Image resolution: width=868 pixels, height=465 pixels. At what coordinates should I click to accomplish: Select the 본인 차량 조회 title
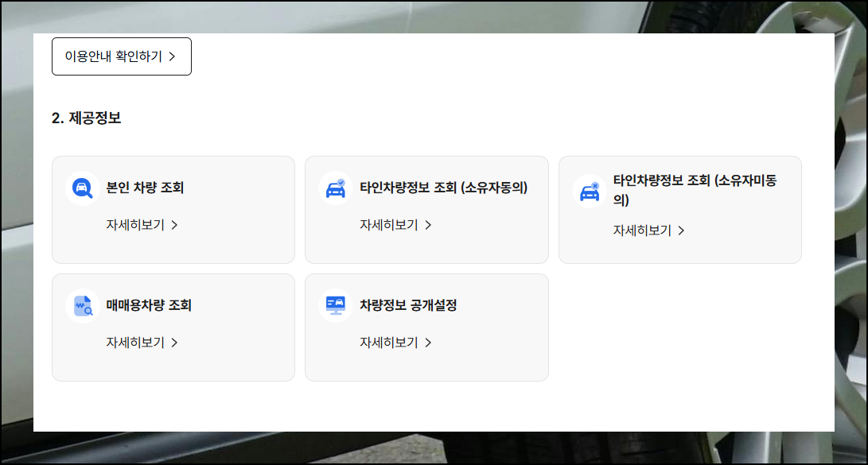pos(145,188)
